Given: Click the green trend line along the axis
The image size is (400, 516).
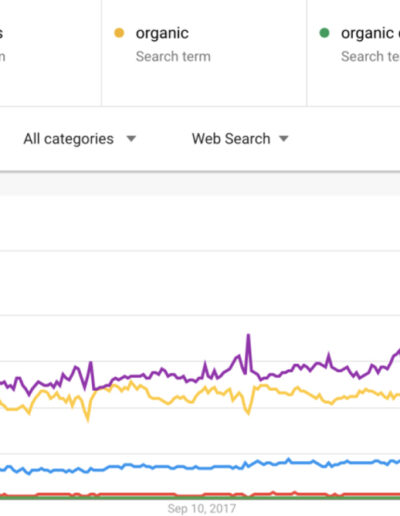Looking at the screenshot, I should click(x=200, y=498).
